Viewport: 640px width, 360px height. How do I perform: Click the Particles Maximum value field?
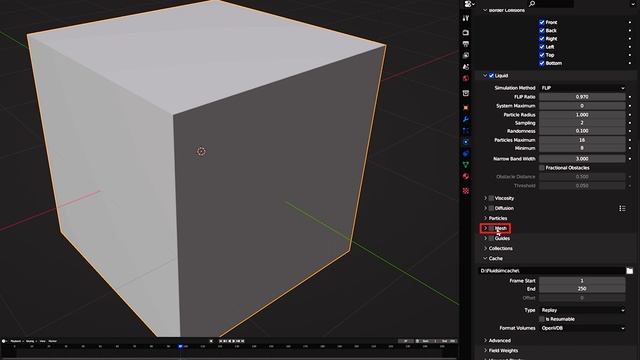pos(582,140)
